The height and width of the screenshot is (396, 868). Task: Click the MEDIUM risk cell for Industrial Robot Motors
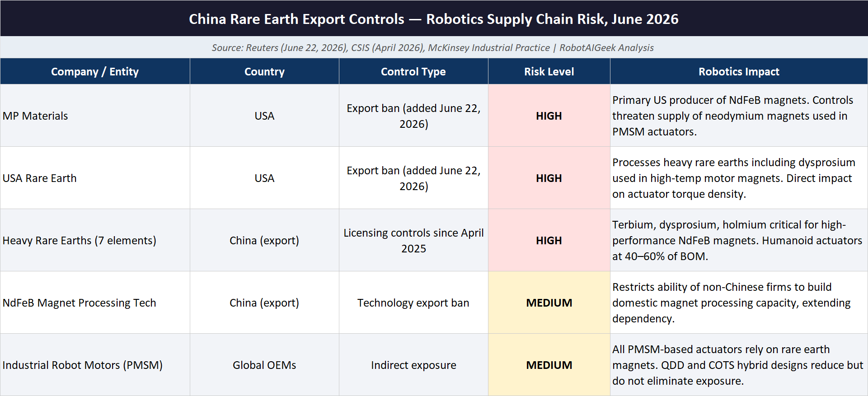[x=549, y=365]
